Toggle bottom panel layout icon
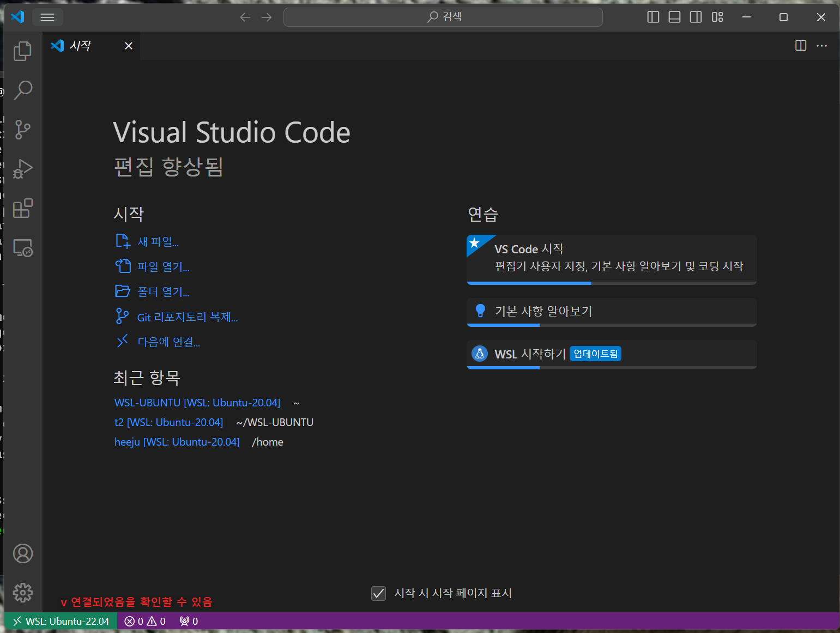Viewport: 840px width, 633px height. coord(674,17)
